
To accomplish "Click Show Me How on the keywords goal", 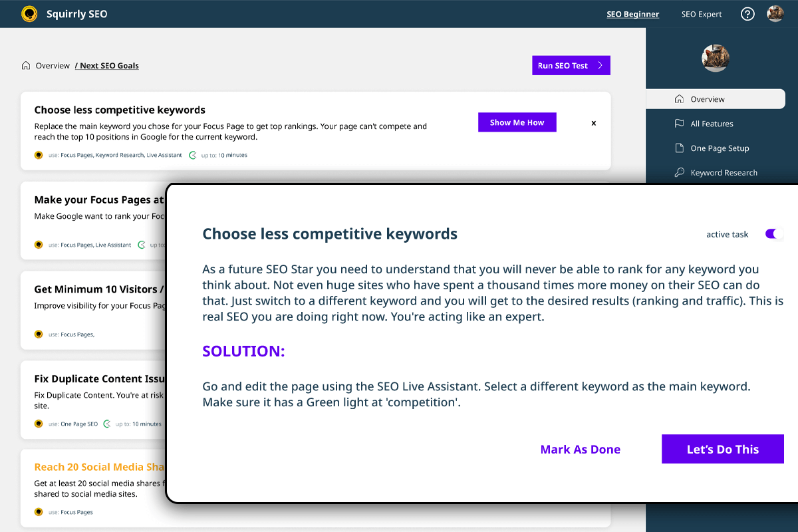I will (x=517, y=122).
